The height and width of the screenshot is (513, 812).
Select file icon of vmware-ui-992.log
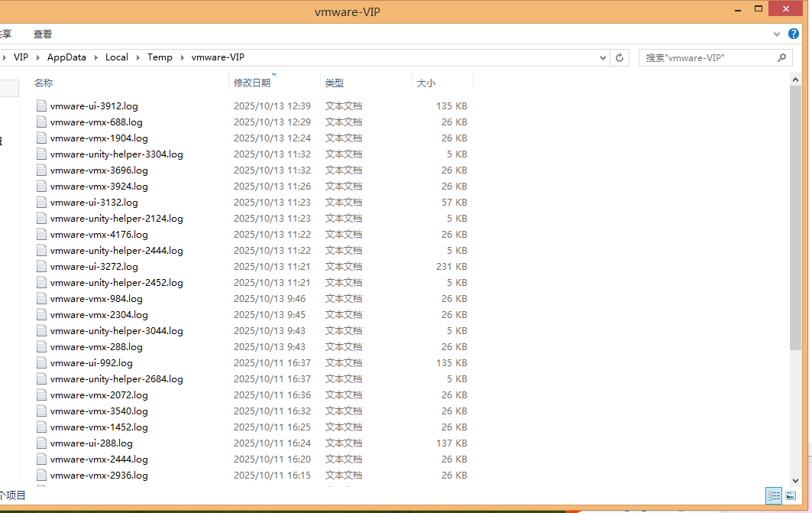[41, 362]
